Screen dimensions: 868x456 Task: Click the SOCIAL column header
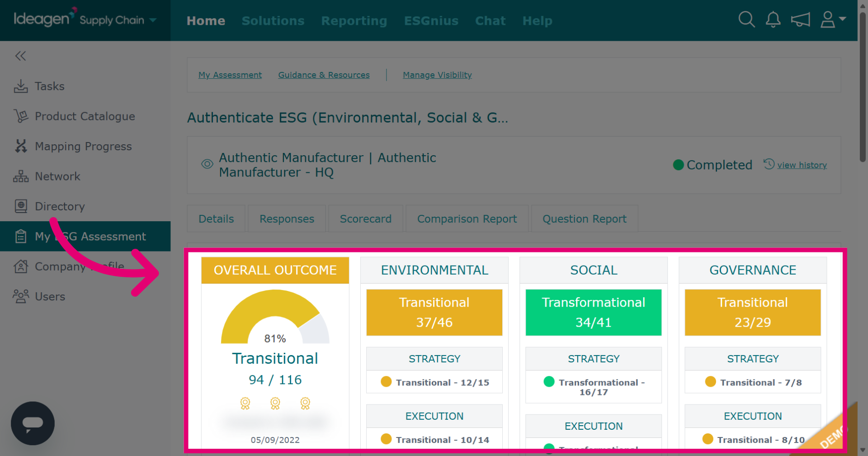[x=593, y=270]
